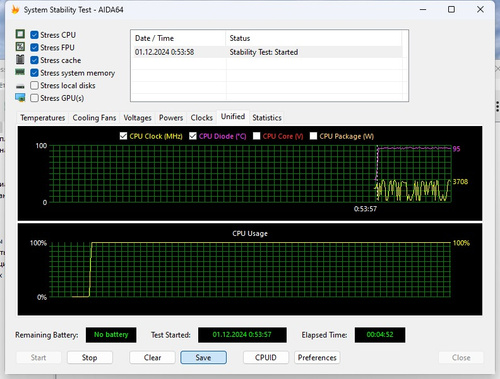Viewport: 500px width, 379px height.
Task: Switch to the Cooling Fans tab
Action: click(94, 118)
